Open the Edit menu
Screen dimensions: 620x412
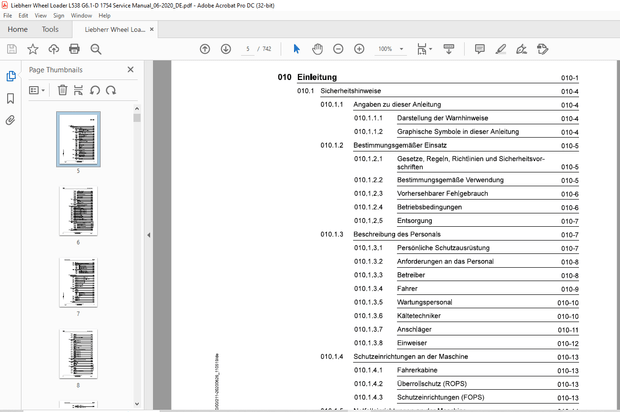pos(23,15)
